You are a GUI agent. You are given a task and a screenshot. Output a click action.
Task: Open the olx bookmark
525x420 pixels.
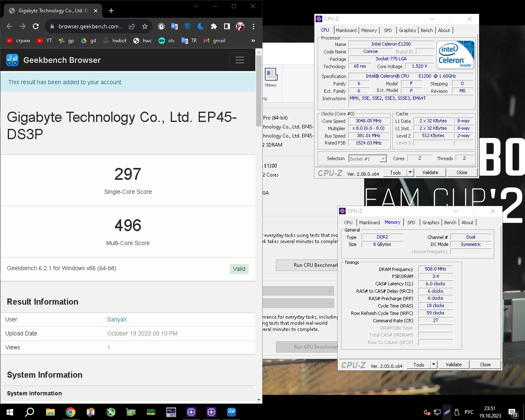point(167,41)
